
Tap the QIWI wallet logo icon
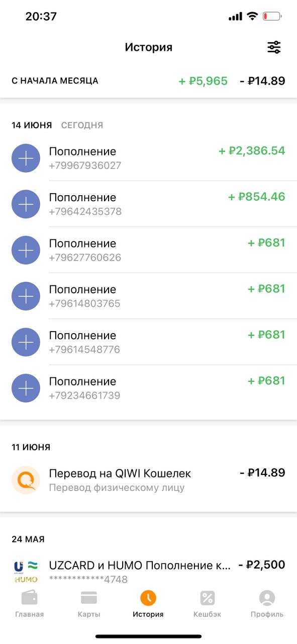coord(26,480)
